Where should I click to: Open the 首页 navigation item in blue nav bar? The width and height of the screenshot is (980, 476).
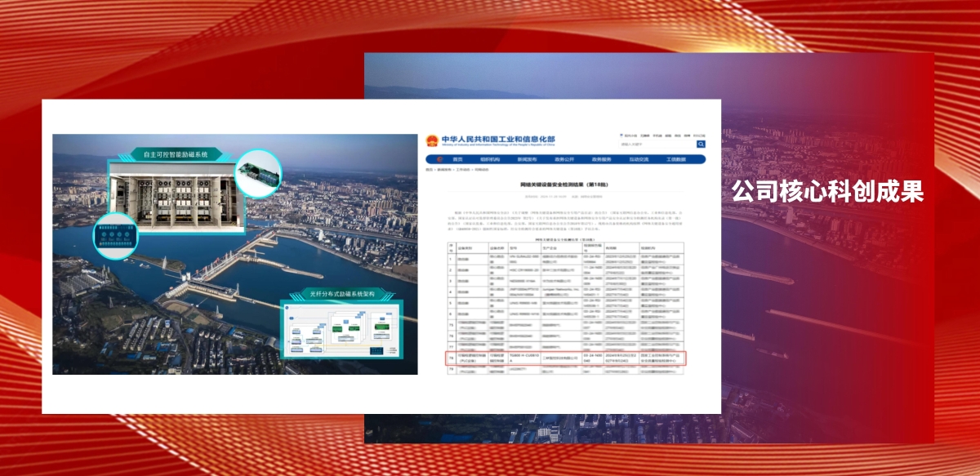457,159
